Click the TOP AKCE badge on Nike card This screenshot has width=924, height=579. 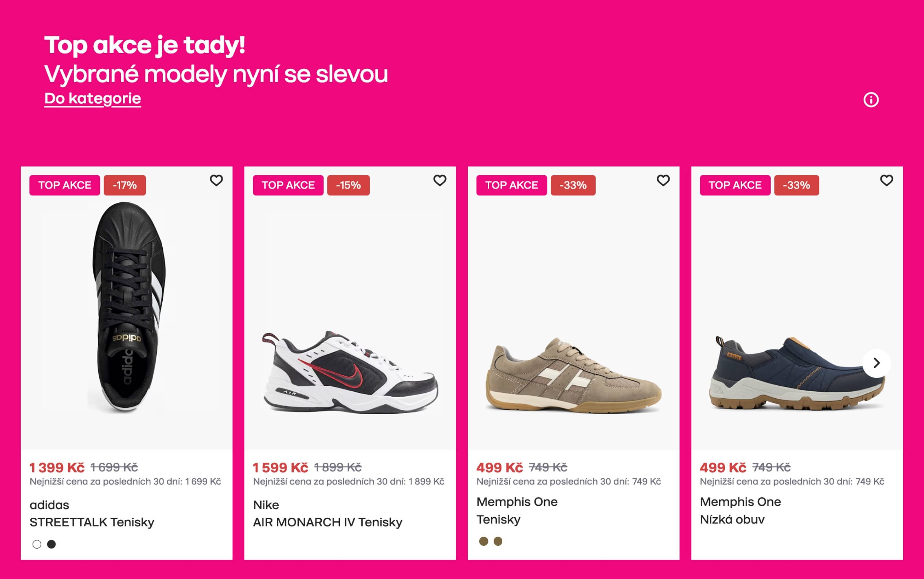point(288,185)
